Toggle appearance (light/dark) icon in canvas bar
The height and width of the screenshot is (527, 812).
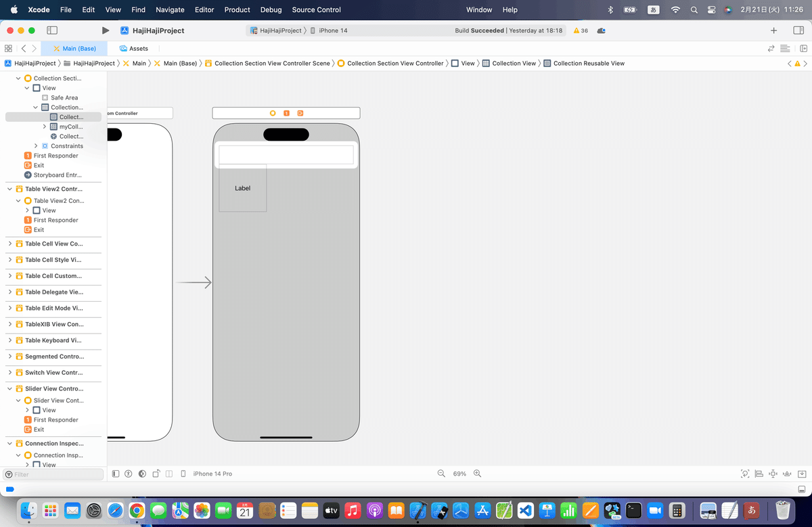tap(142, 474)
